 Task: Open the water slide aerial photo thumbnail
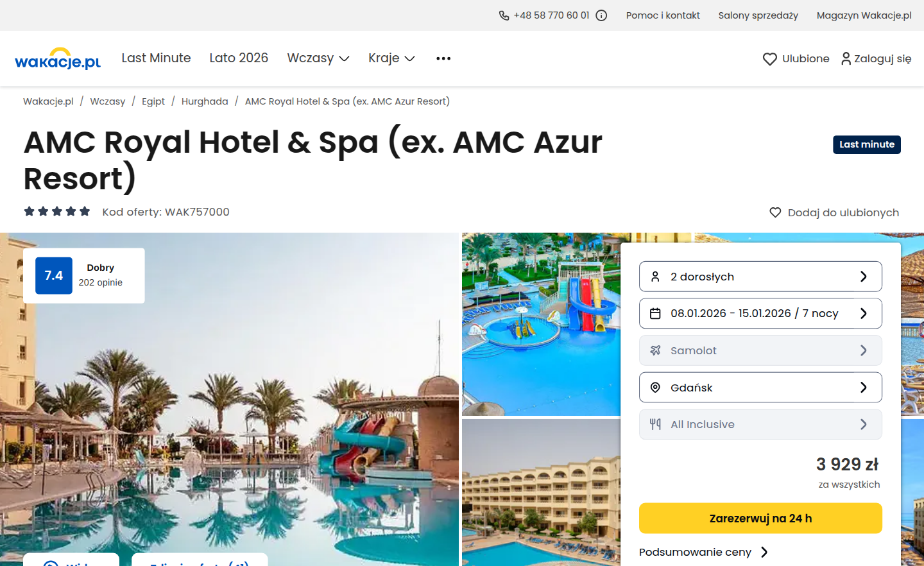[x=541, y=324]
